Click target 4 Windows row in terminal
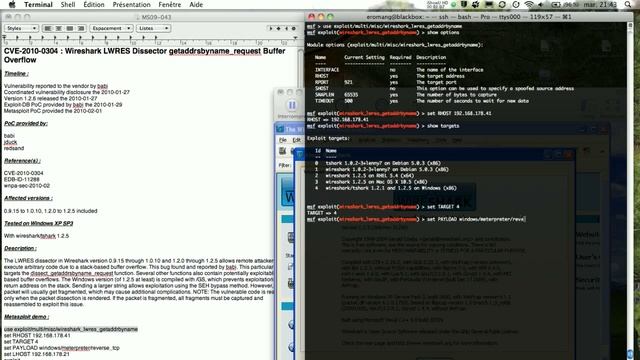This screenshot has height=360, width=640. (385, 188)
